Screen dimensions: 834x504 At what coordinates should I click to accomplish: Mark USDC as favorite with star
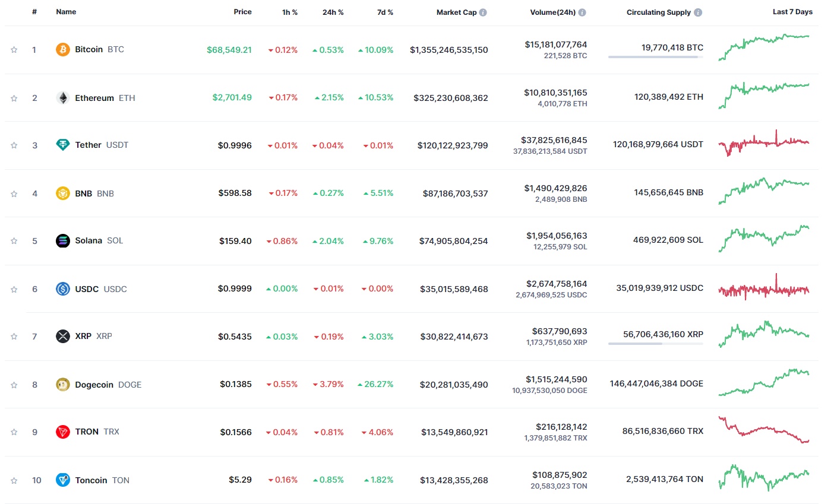(x=14, y=289)
